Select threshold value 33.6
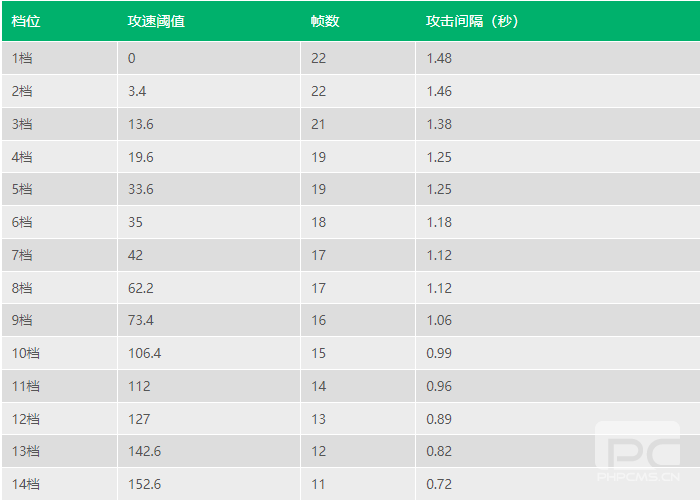 tap(141, 189)
